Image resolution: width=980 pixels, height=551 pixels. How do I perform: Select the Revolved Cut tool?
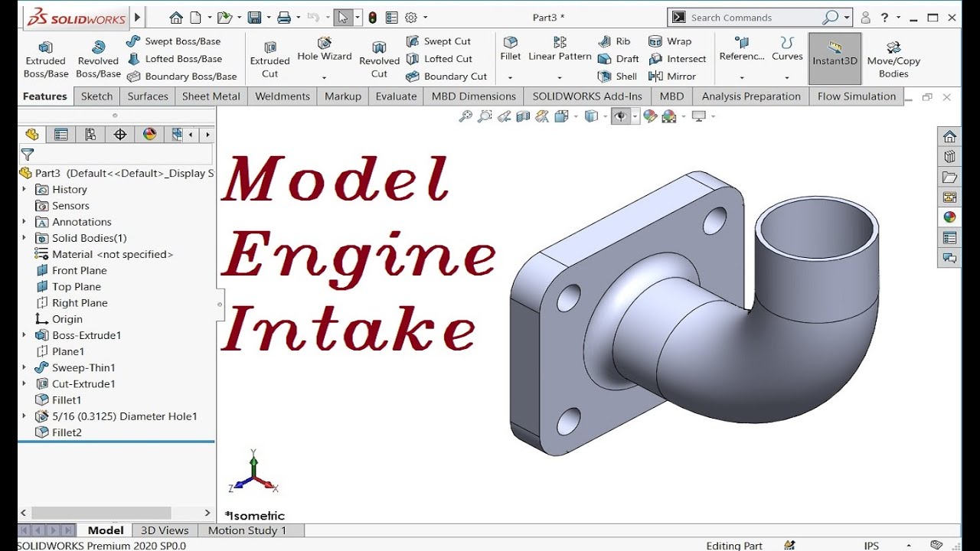pos(380,60)
